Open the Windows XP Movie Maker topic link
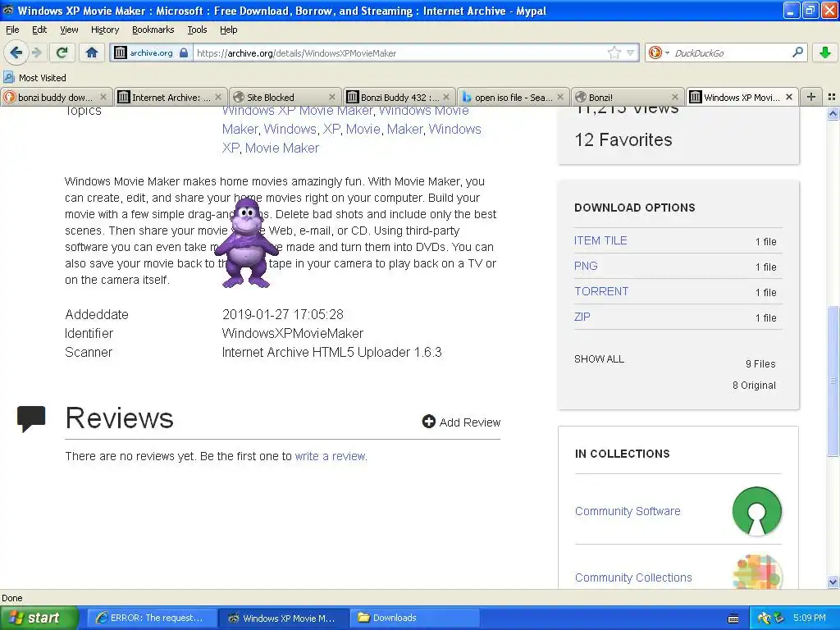This screenshot has height=630, width=840. pyautogui.click(x=297, y=111)
